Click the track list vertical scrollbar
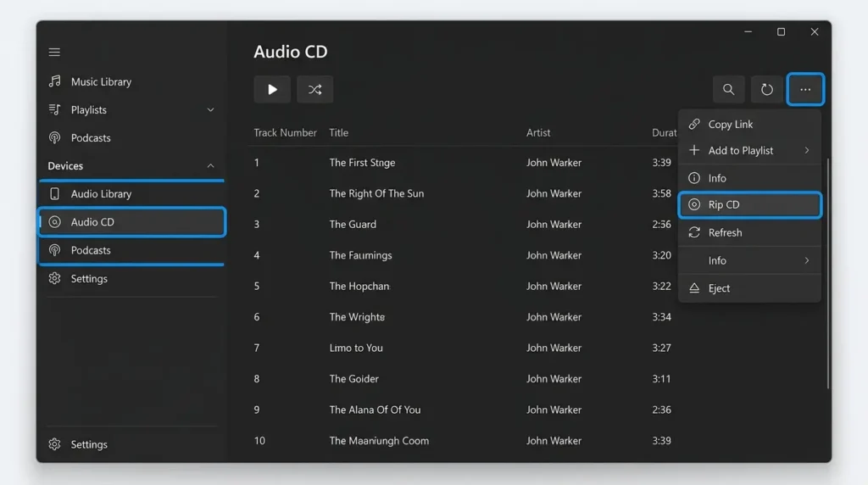 (x=828, y=274)
